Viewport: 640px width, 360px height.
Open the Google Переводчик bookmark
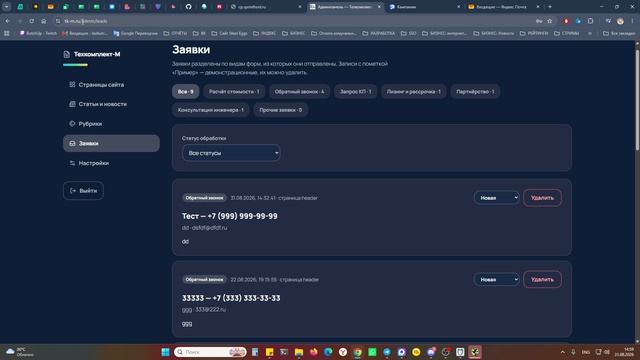(x=136, y=33)
